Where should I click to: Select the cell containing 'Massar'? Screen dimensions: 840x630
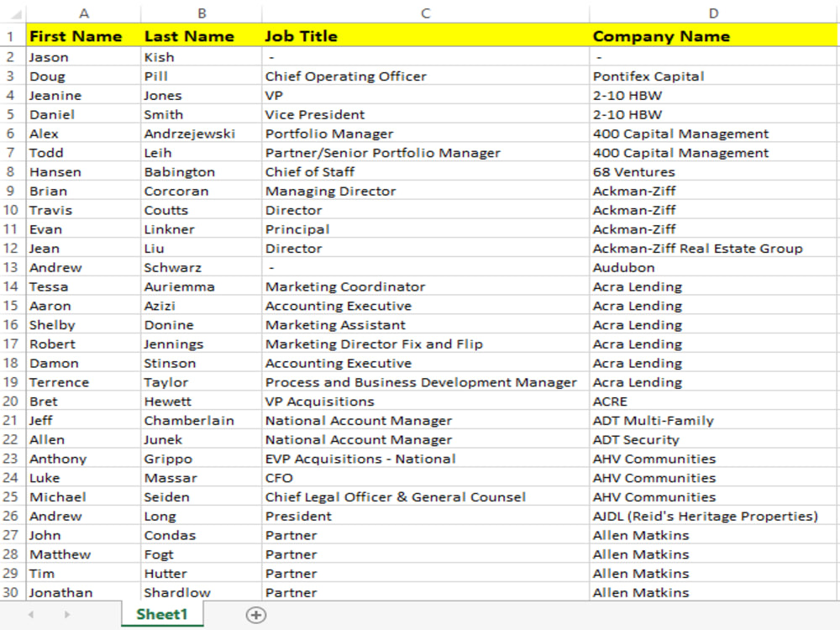(202, 477)
